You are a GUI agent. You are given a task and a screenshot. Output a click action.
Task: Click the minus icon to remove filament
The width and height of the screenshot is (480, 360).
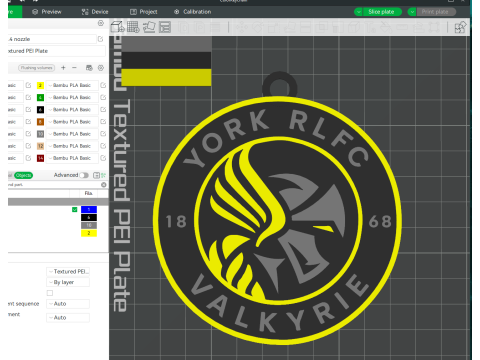(74, 68)
